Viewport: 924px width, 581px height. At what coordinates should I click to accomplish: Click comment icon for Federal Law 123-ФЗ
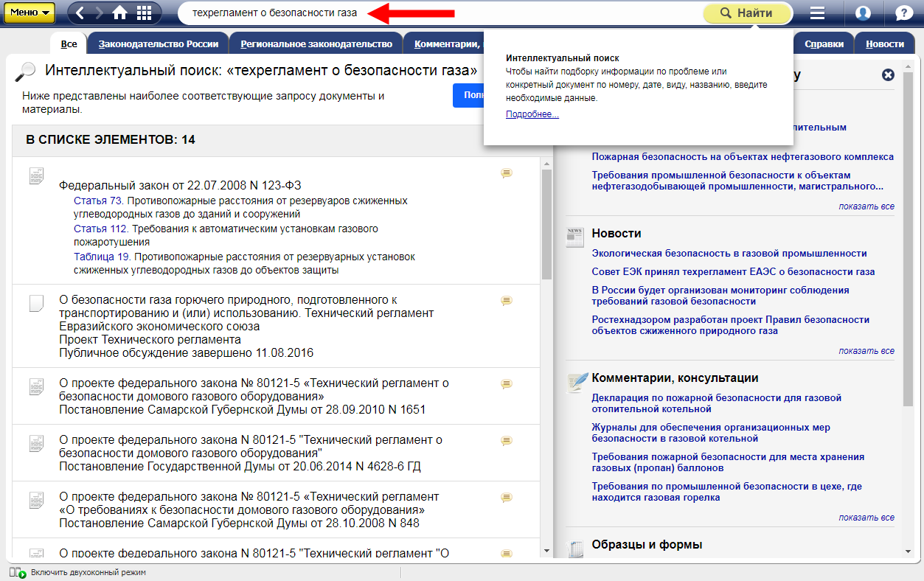point(506,173)
